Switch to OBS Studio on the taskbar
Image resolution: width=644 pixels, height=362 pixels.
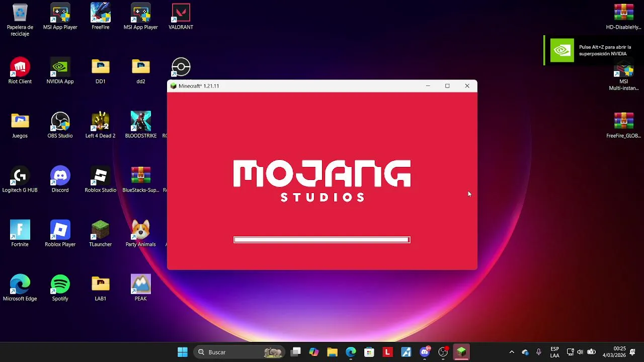[443, 352]
